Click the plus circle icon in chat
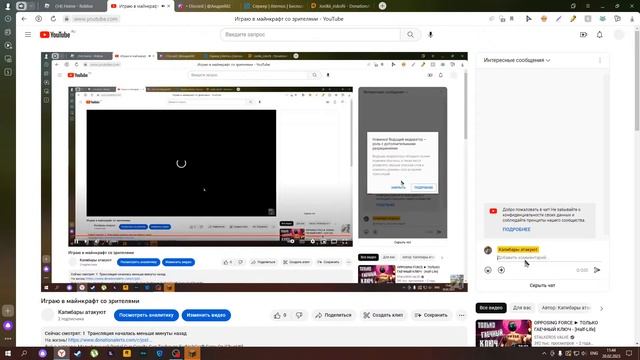Viewport: 640px width, 360px height. pyautogui.click(x=501, y=270)
